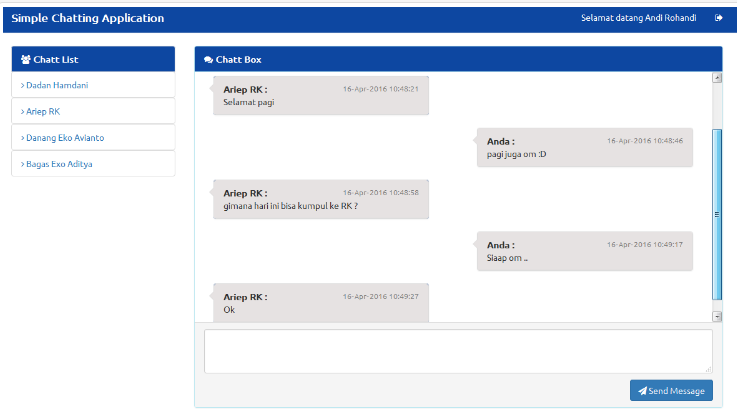This screenshot has width=737, height=419.
Task: Click the speech bubbles icon beside Chatt Box
Action: 209,60
